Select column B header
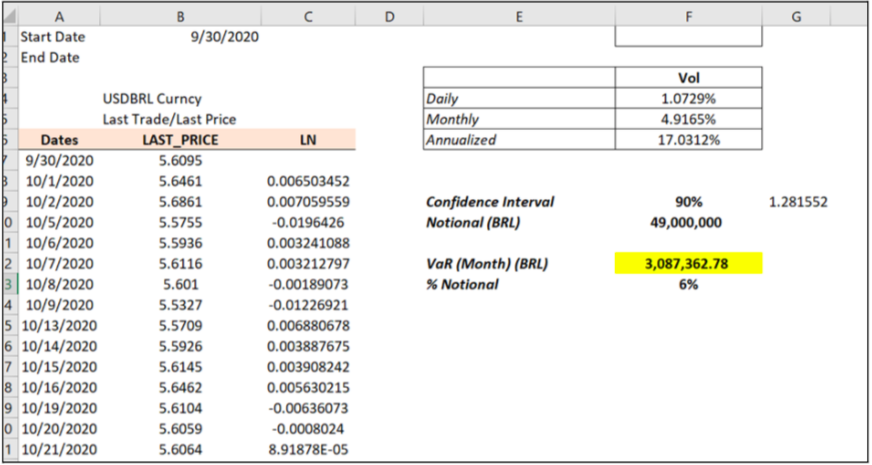Image resolution: width=872 pixels, height=465 pixels. coord(181,17)
